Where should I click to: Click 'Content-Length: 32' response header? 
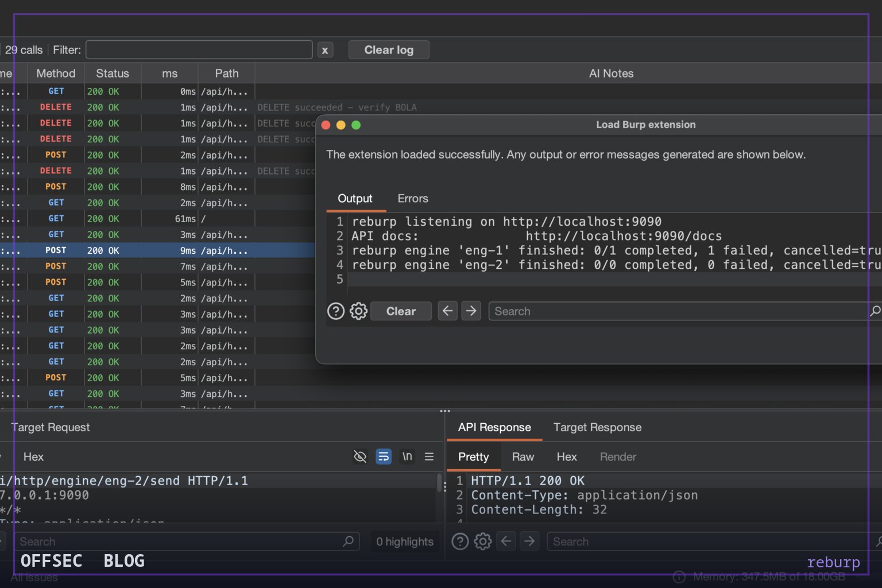[x=539, y=509]
